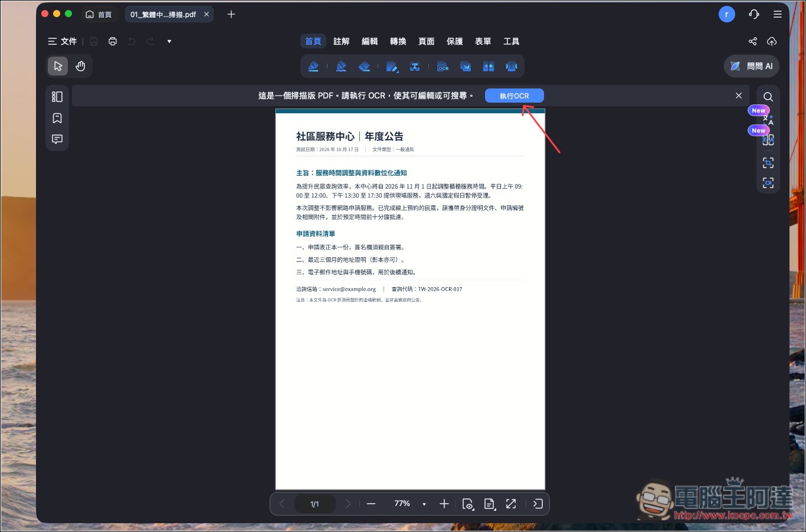Switch to the 編輯 ribbon tab
806x532 pixels.
coord(370,41)
